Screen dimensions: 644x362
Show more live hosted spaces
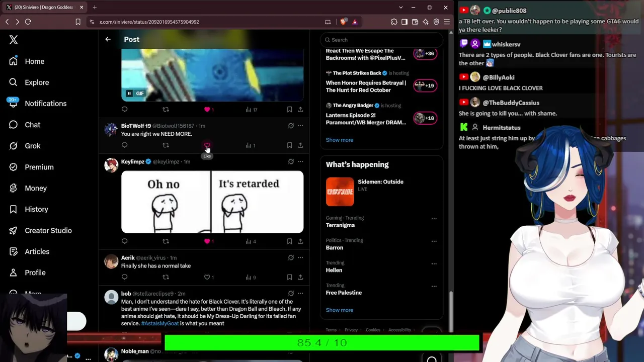point(340,140)
